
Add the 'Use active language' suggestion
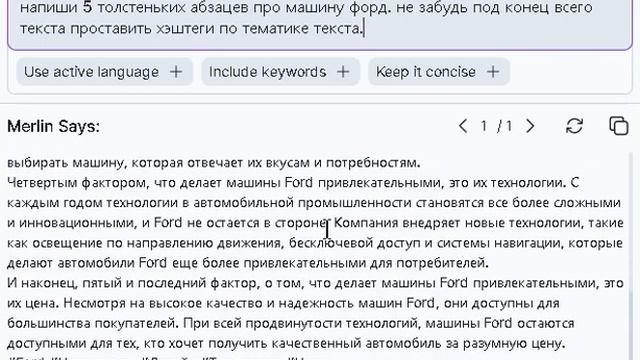(x=104, y=72)
